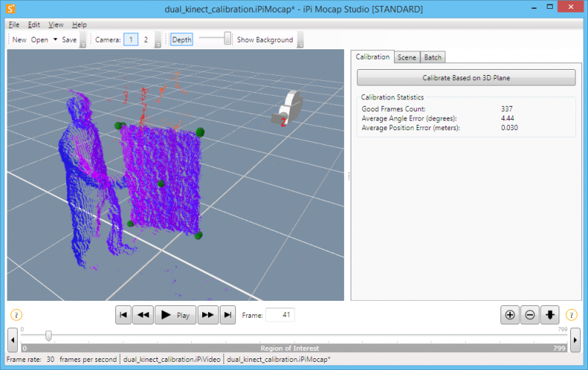
Task: Open the View menu
Action: [56, 24]
